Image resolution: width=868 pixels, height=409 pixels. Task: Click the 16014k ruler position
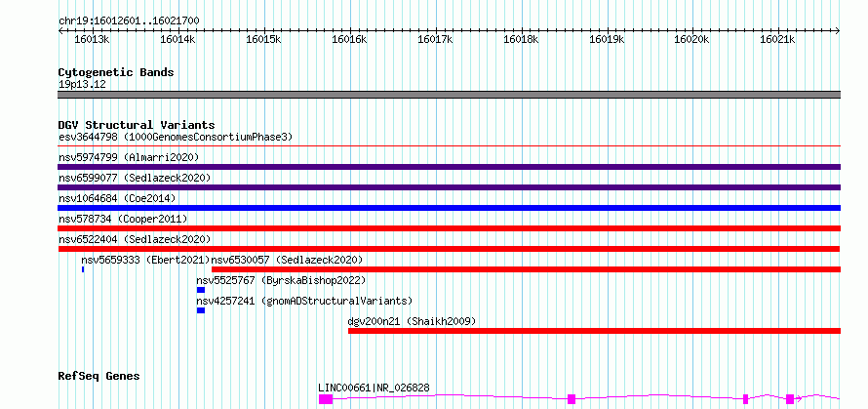click(178, 39)
